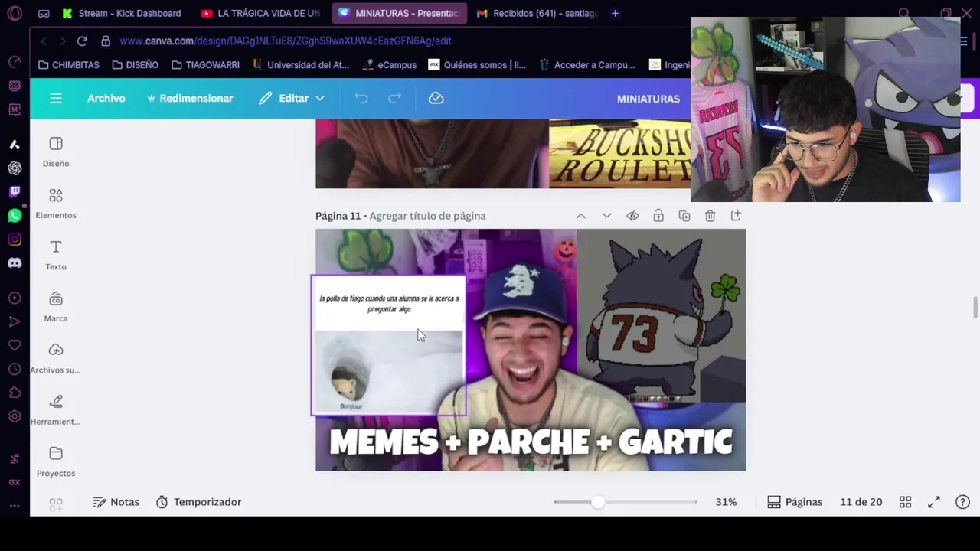Select the Gengar 73 jersey image
This screenshot has width=980, height=551.
661,315
